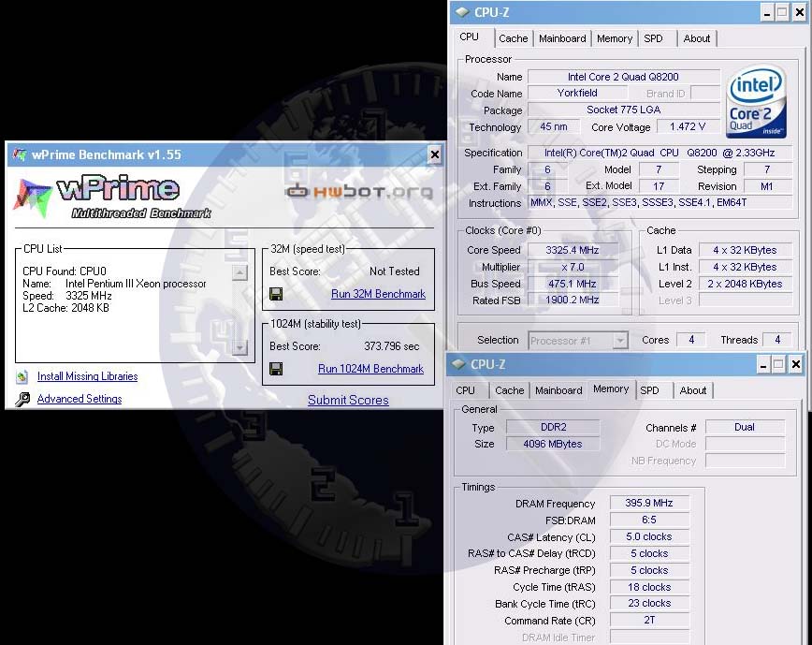This screenshot has width=812, height=645.
Task: Click the Command Rate value 2T
Action: click(x=649, y=620)
